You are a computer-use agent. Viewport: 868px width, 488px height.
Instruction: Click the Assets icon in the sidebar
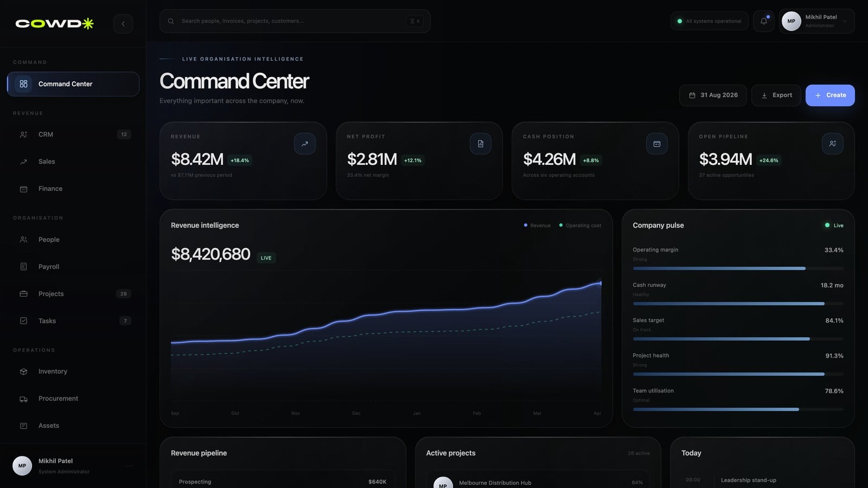pyautogui.click(x=23, y=426)
